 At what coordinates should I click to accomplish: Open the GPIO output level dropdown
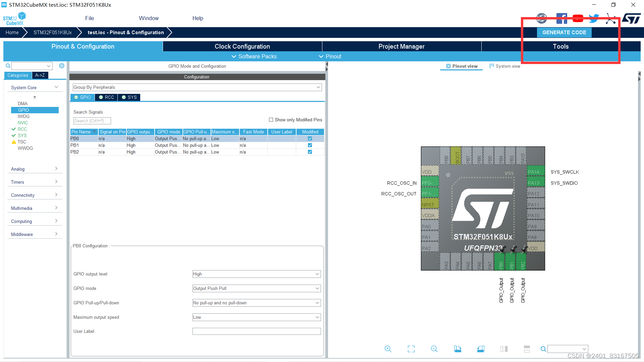pos(257,274)
